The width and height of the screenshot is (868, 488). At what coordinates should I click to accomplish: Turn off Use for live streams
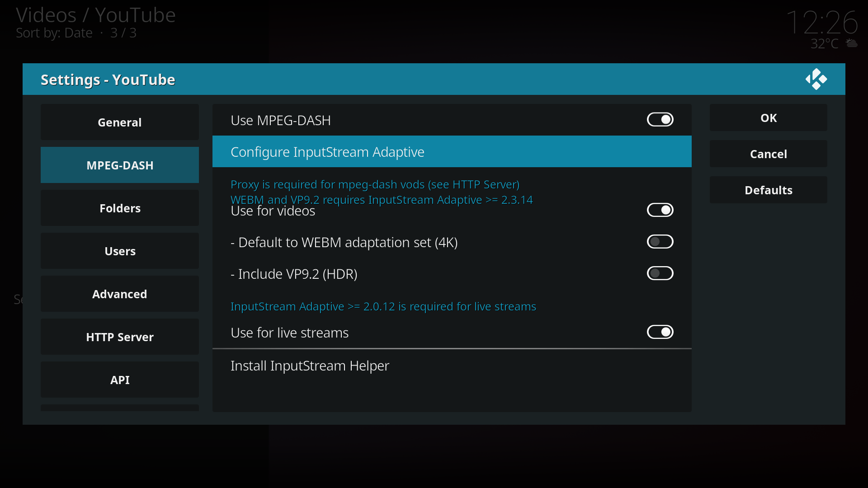coord(660,332)
